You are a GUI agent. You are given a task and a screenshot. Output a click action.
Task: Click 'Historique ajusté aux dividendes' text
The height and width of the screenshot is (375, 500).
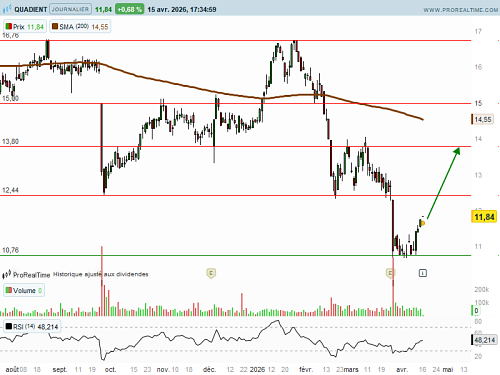pos(101,274)
